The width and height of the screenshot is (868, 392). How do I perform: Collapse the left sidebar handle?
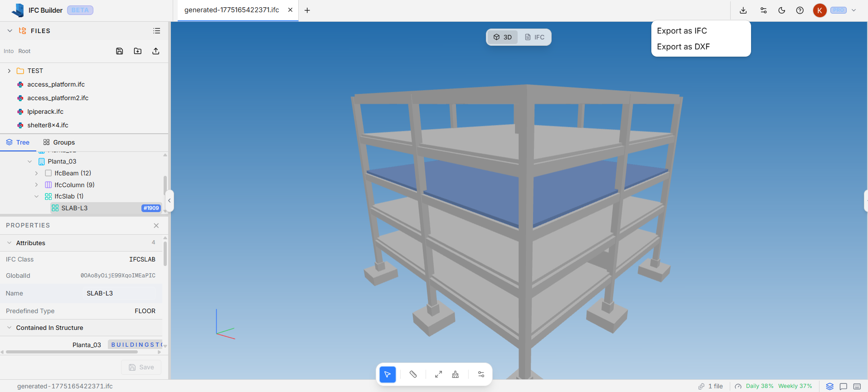pyautogui.click(x=170, y=200)
